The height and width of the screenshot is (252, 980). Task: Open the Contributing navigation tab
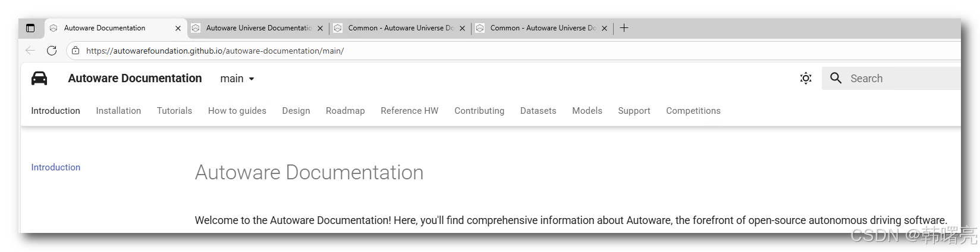pos(479,111)
